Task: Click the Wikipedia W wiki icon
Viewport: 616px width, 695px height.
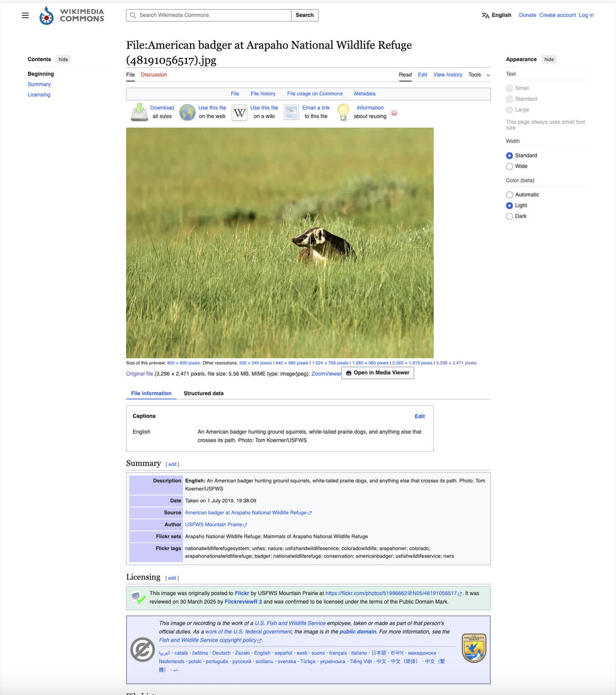Action: 240,112
